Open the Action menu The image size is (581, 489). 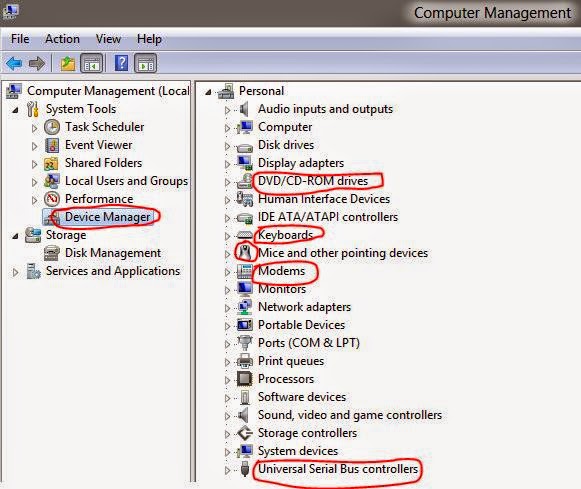pos(62,39)
